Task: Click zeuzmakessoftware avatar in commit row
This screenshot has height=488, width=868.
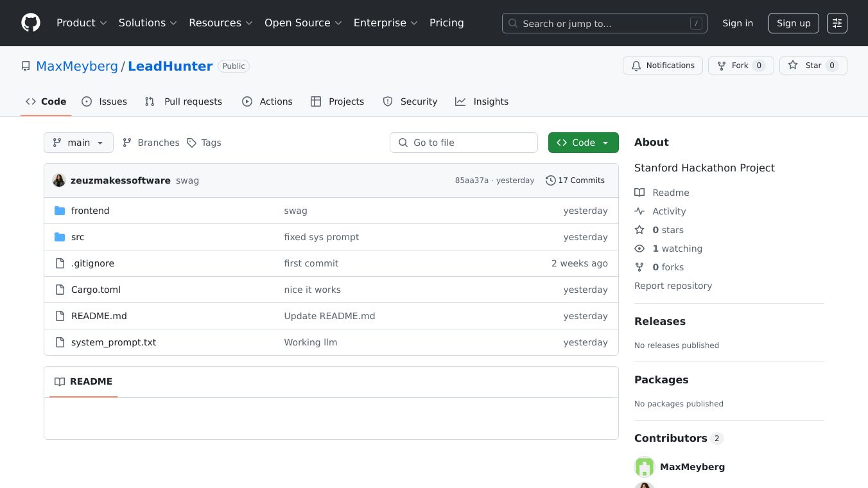Action: (x=59, y=180)
